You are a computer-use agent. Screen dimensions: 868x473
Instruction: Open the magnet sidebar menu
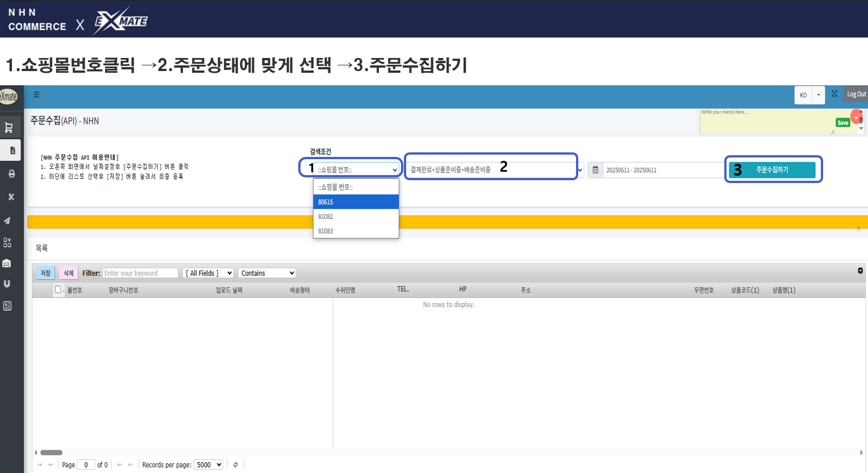pos(7,284)
